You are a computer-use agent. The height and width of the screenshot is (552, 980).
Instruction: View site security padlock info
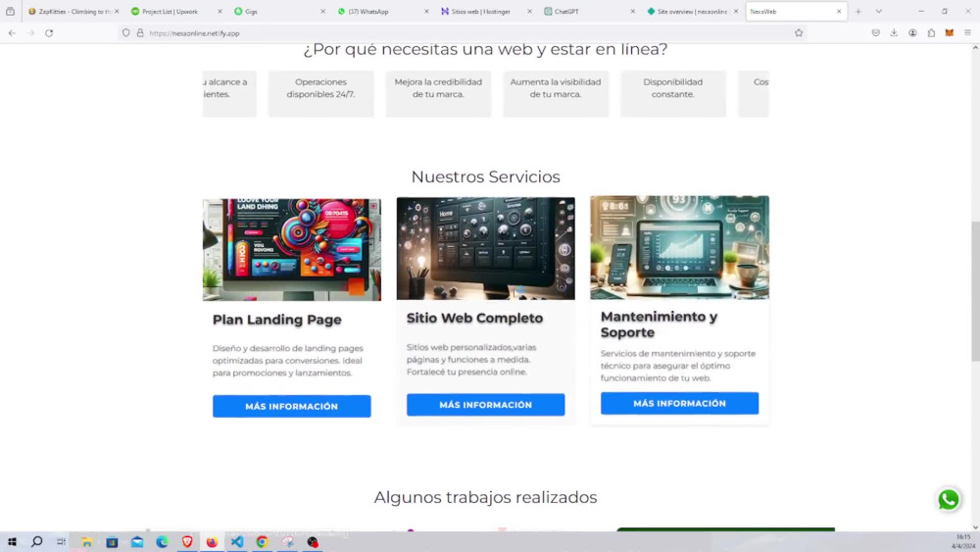pos(140,33)
